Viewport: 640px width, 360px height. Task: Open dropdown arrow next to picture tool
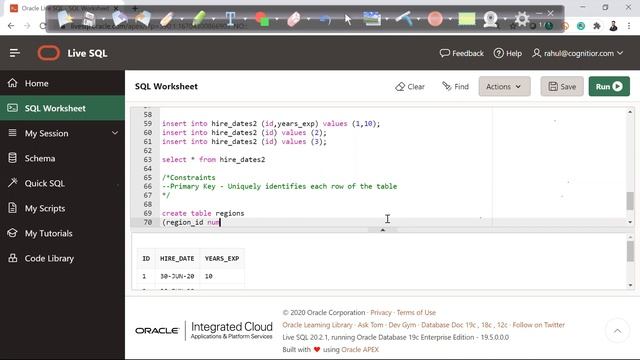[387, 19]
